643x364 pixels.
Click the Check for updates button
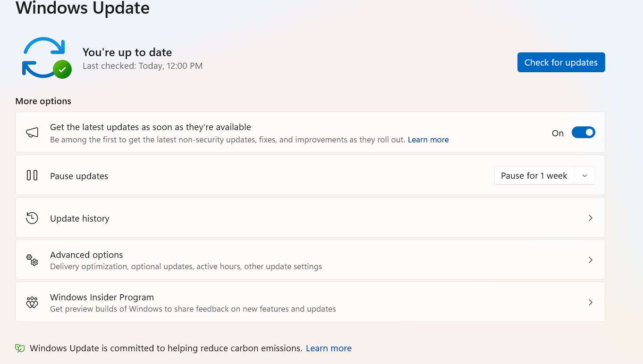point(561,62)
